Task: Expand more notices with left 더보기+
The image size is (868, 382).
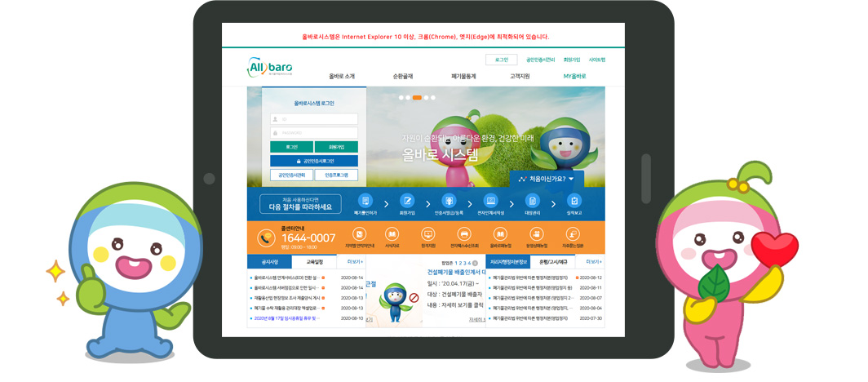Action: pos(354,262)
